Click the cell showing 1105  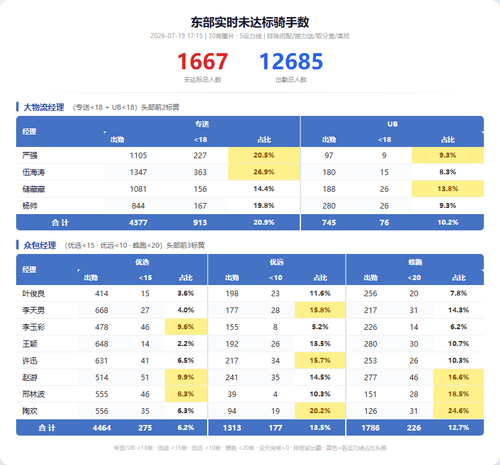point(138,155)
